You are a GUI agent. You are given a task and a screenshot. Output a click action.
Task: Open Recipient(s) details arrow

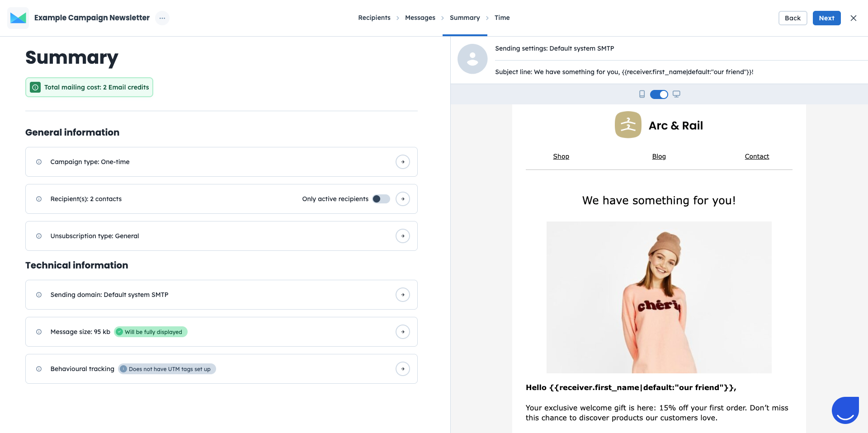click(403, 199)
